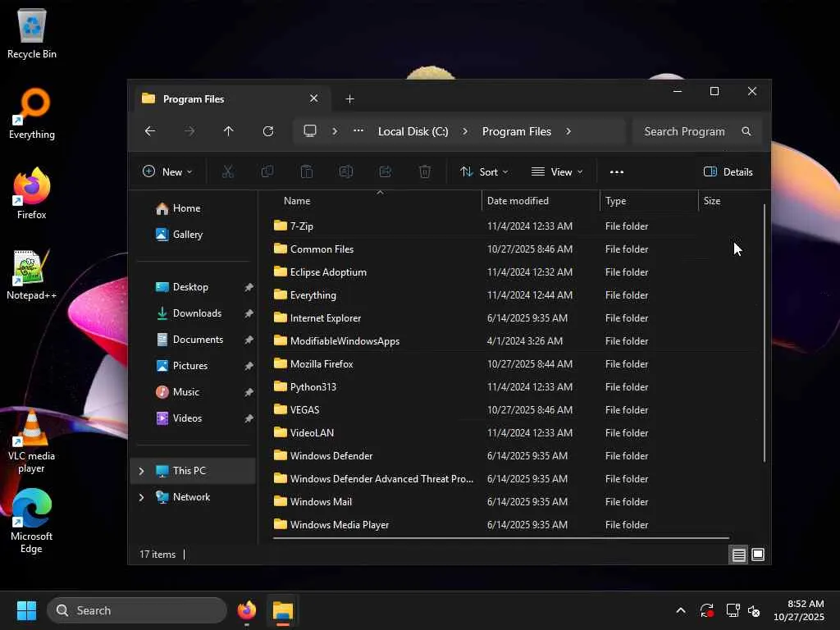Expand This PC tree node
This screenshot has height=630, width=840.
click(x=141, y=471)
